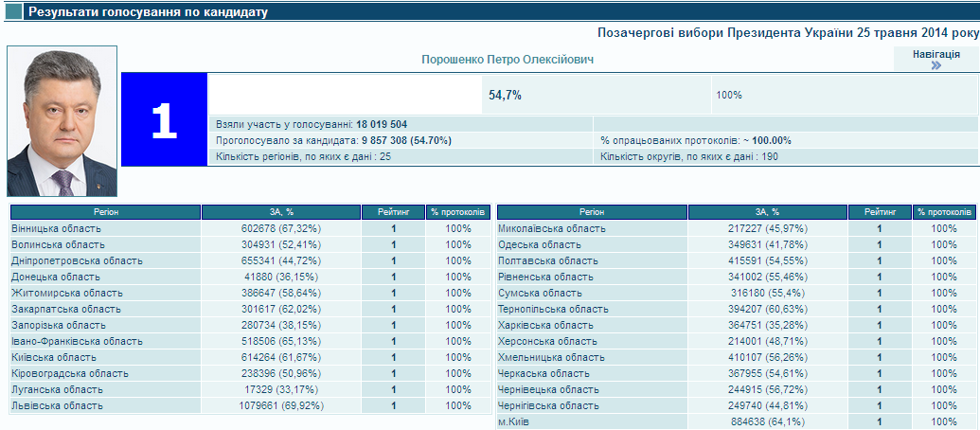
Task: Open м.Київ results link
Action: pos(515,421)
